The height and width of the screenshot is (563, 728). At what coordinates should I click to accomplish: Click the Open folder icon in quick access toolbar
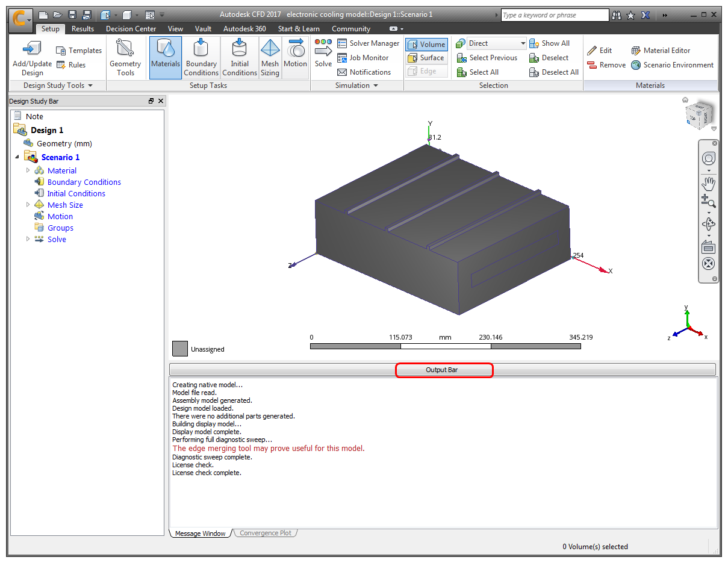(x=57, y=14)
